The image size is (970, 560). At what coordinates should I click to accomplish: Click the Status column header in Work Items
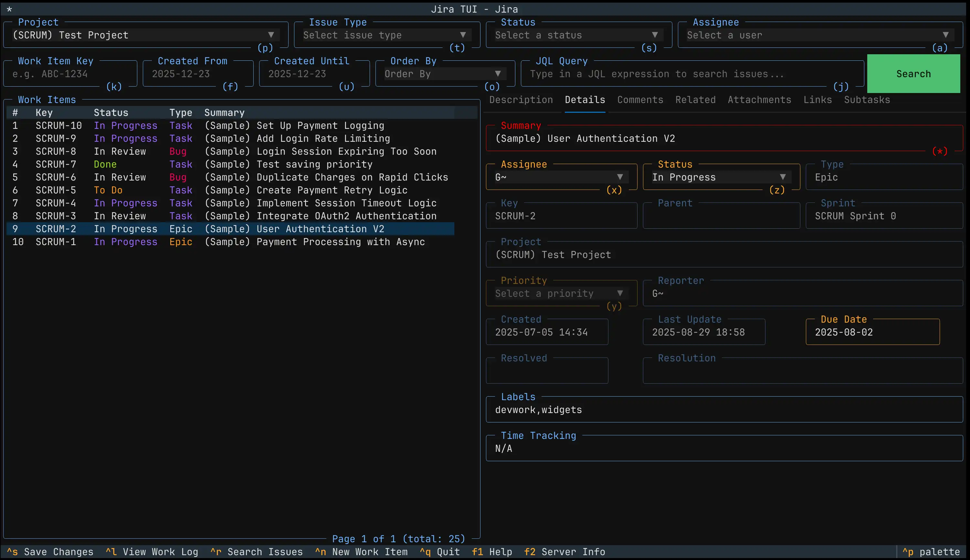pos(111,113)
